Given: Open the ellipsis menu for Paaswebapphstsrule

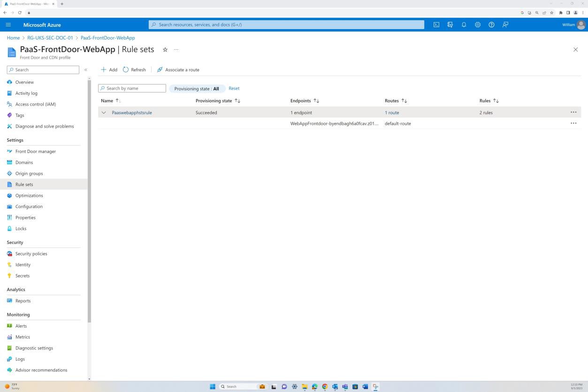Looking at the screenshot, I should click(573, 112).
